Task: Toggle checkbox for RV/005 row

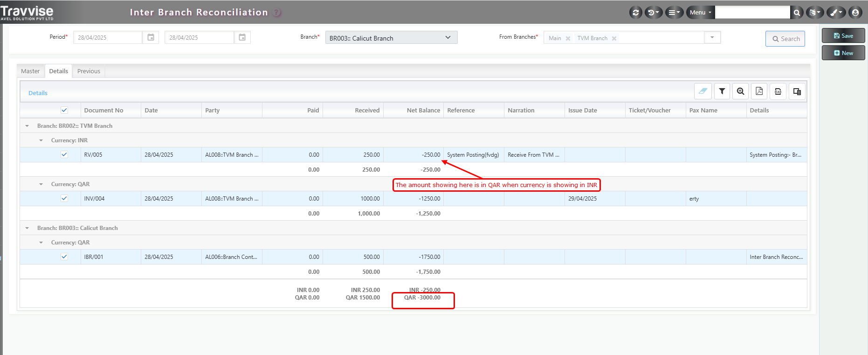Action: point(64,154)
